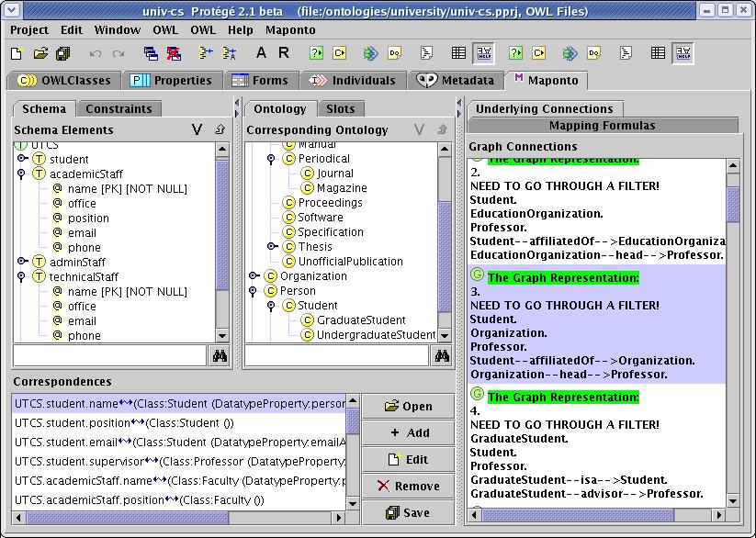
Task: Click the Graph Connections horizontal scrollbar thumb
Action: pos(578,515)
